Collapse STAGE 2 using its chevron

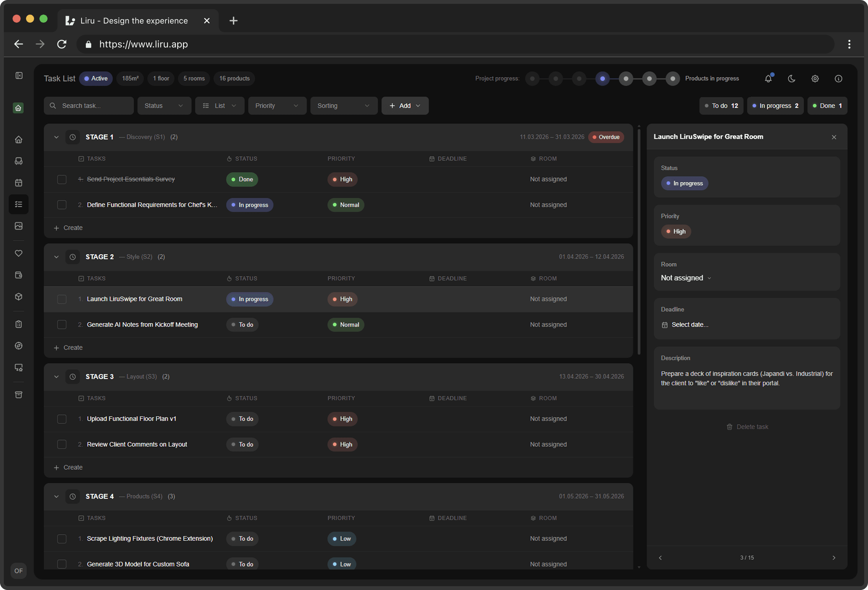click(x=56, y=257)
